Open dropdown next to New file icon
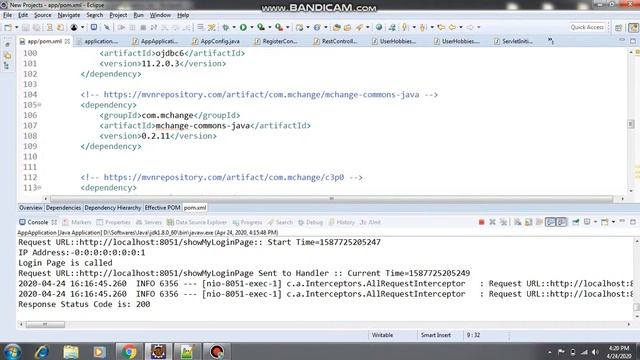This screenshot has width=640, height=360. tap(17, 27)
